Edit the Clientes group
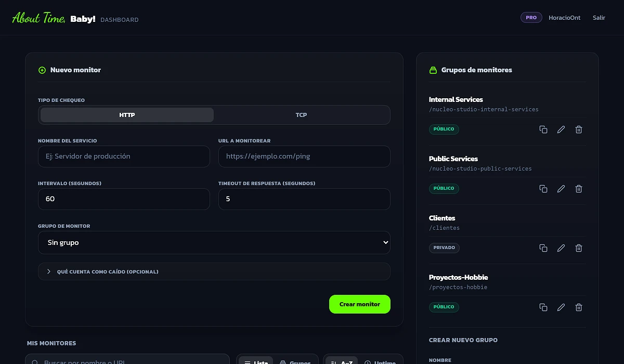This screenshot has height=364, width=624. 561,248
